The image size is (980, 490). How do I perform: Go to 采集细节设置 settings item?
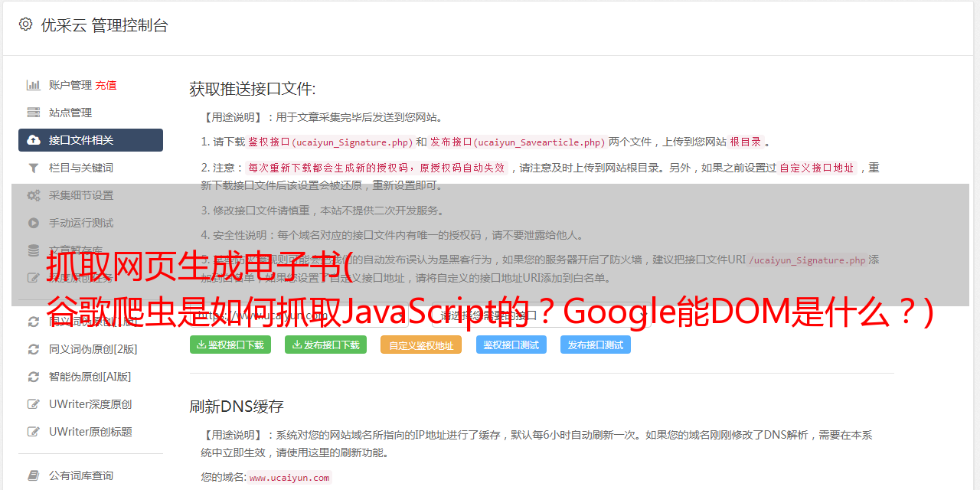pyautogui.click(x=90, y=195)
